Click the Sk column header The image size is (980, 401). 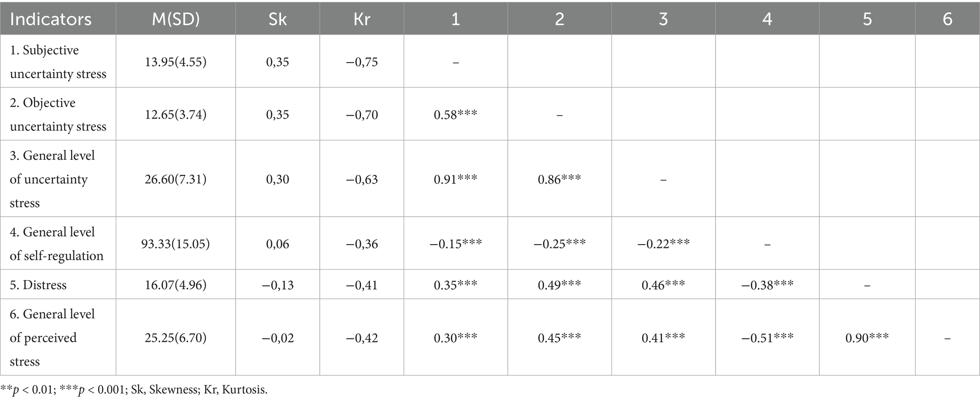277,19
